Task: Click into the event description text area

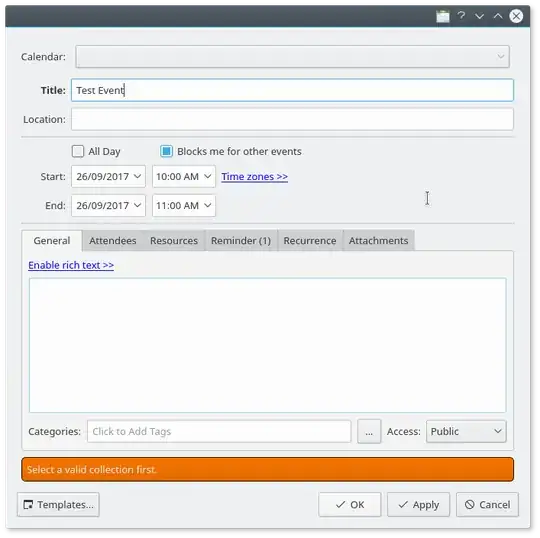Action: tap(268, 345)
